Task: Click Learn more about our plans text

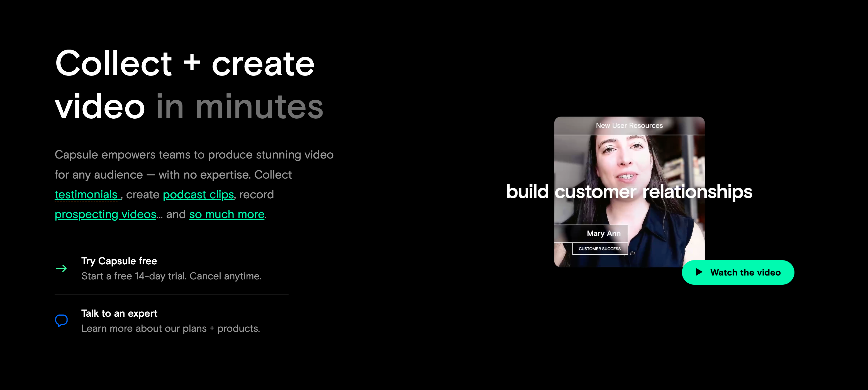Action: pos(170,329)
